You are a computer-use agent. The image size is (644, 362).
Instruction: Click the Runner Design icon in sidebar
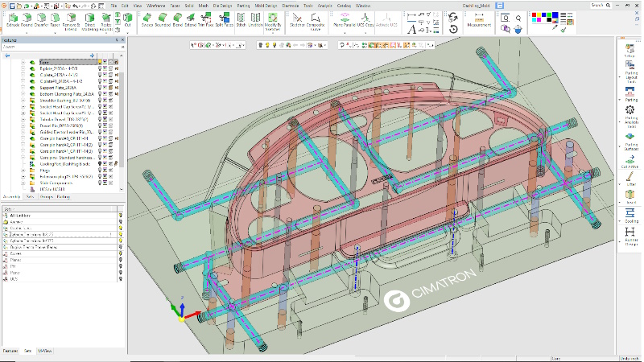[630, 237]
